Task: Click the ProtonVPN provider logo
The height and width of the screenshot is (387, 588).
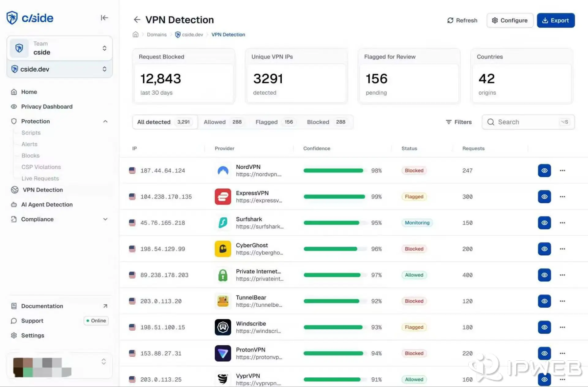Action: 223,353
